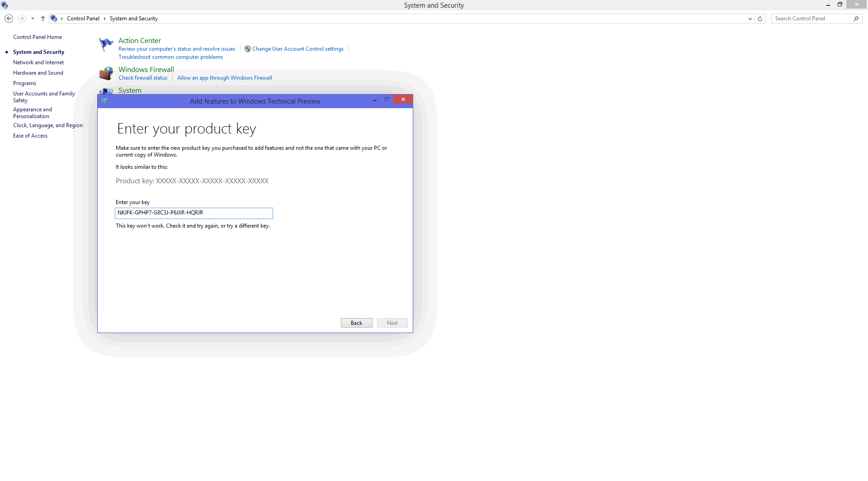Image resolution: width=868 pixels, height=481 pixels.
Task: Maximize the Add features dialog
Action: tap(387, 100)
